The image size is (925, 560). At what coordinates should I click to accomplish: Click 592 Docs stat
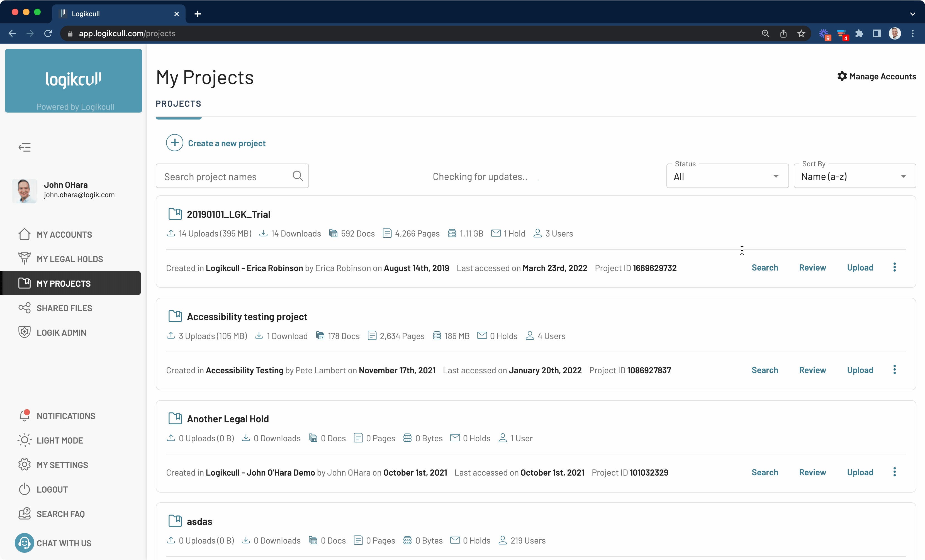point(352,233)
